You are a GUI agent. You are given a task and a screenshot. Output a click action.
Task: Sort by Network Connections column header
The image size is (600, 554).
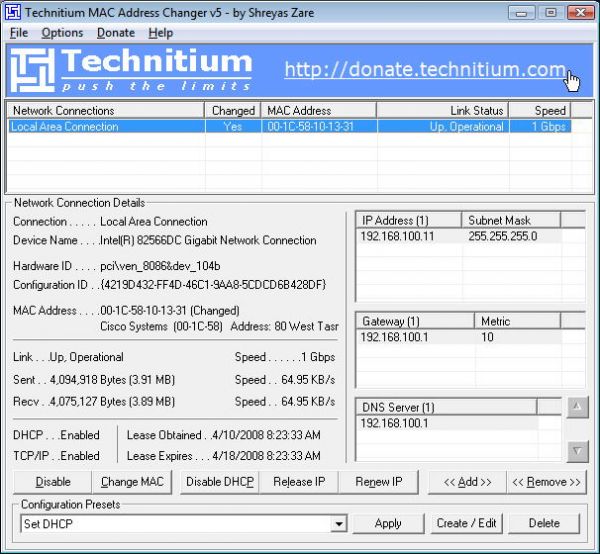tap(106, 111)
